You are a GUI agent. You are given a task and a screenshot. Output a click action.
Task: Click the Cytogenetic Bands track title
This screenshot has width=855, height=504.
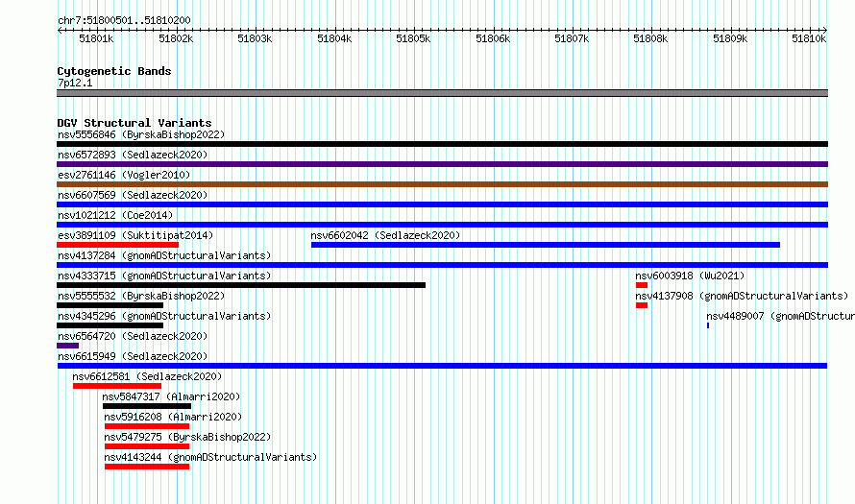pos(114,71)
